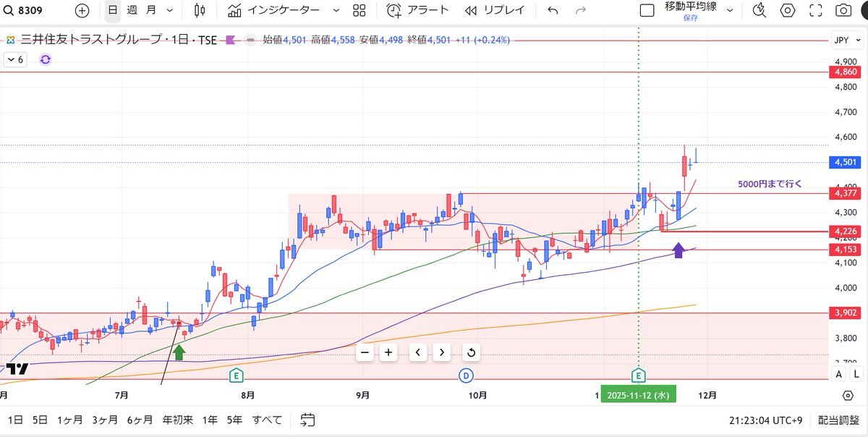The image size is (868, 437).
Task: Reset the chart view
Action: [471, 352]
